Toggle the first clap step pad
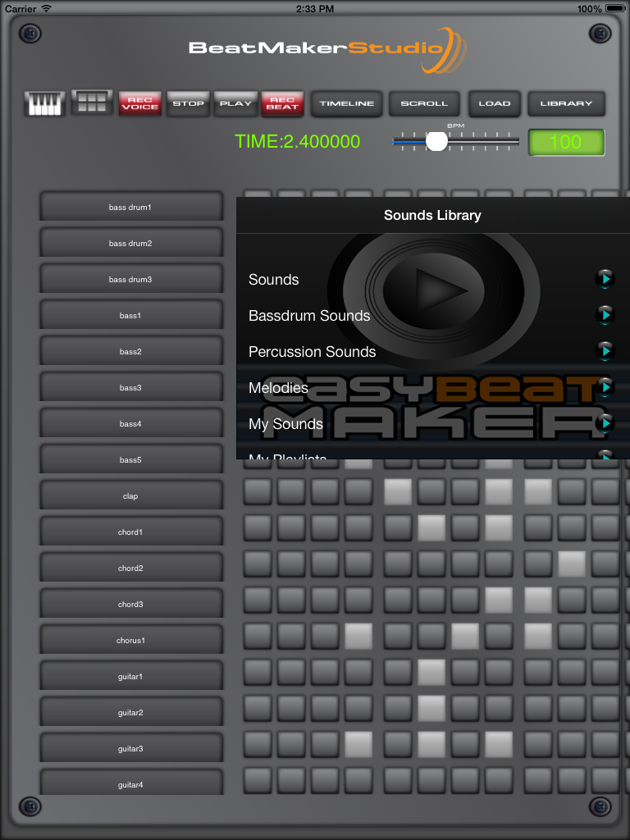The image size is (630, 840). tap(257, 492)
